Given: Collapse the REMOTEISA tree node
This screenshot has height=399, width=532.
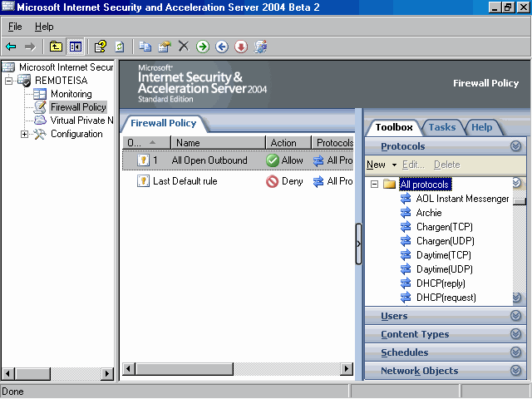Looking at the screenshot, I should (x=9, y=81).
